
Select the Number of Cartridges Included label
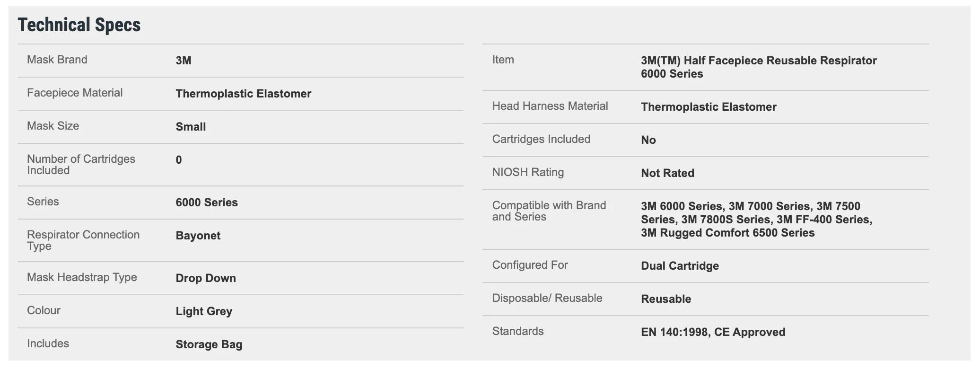pyautogui.click(x=81, y=165)
